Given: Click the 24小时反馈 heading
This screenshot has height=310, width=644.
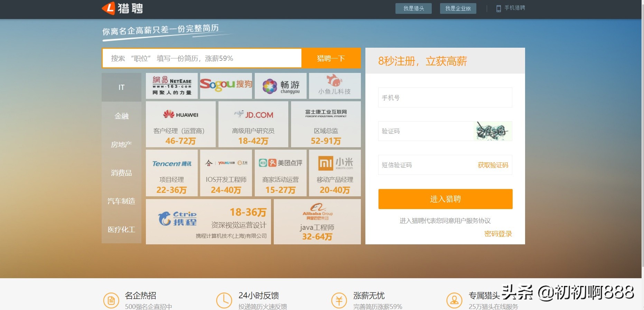Looking at the screenshot, I should [259, 295].
